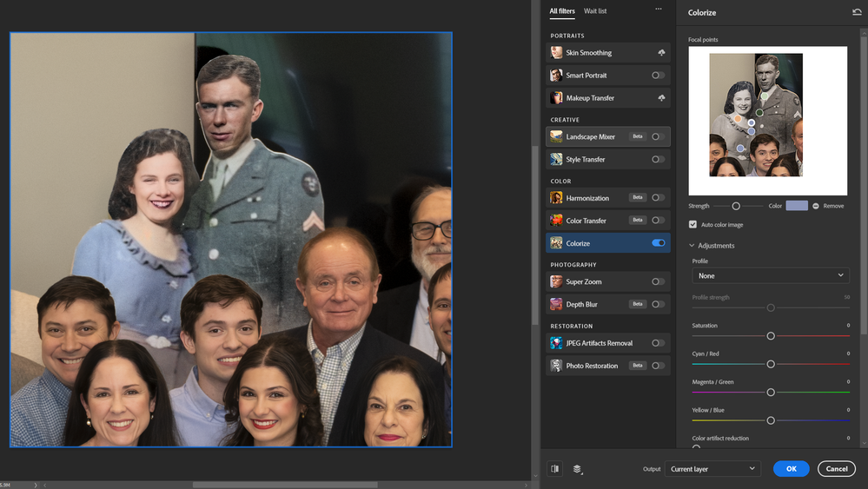This screenshot has width=868, height=489.
Task: Disable the Colorize toggle
Action: [659, 243]
